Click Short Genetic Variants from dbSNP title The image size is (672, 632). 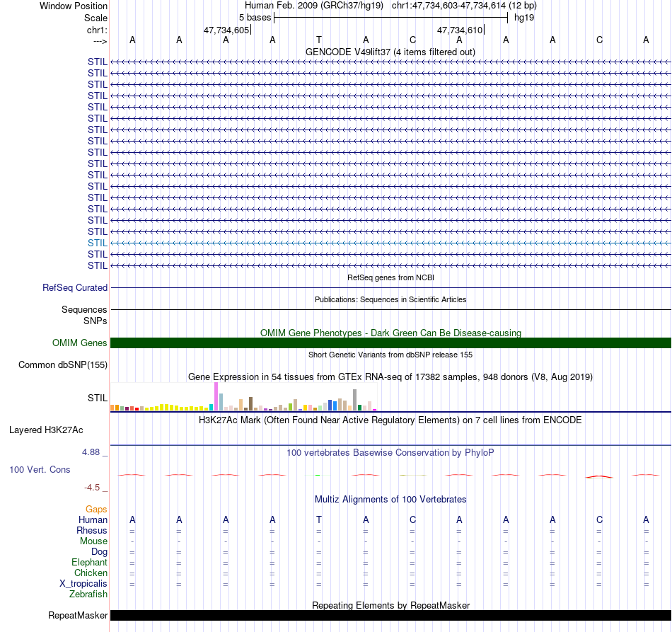[390, 355]
